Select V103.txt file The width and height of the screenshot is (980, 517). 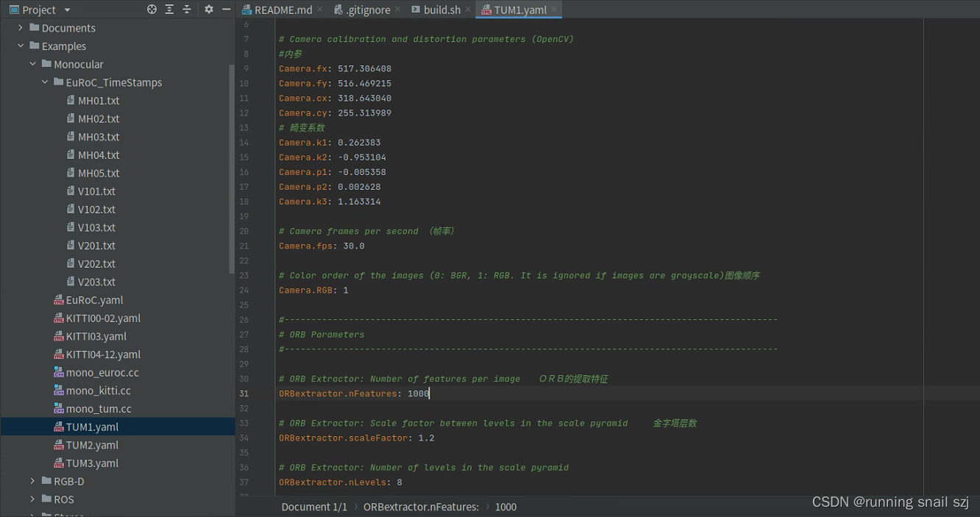tap(96, 227)
